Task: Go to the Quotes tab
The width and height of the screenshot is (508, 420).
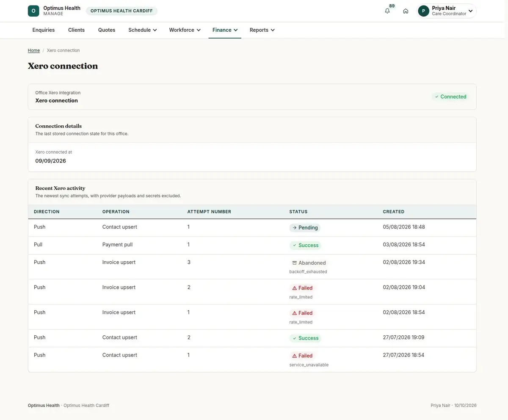Action: point(107,30)
